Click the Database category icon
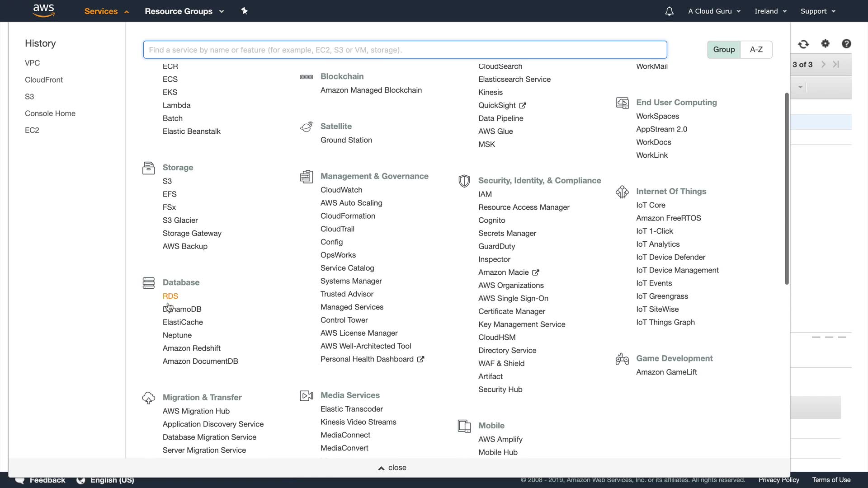868x488 pixels. (148, 283)
